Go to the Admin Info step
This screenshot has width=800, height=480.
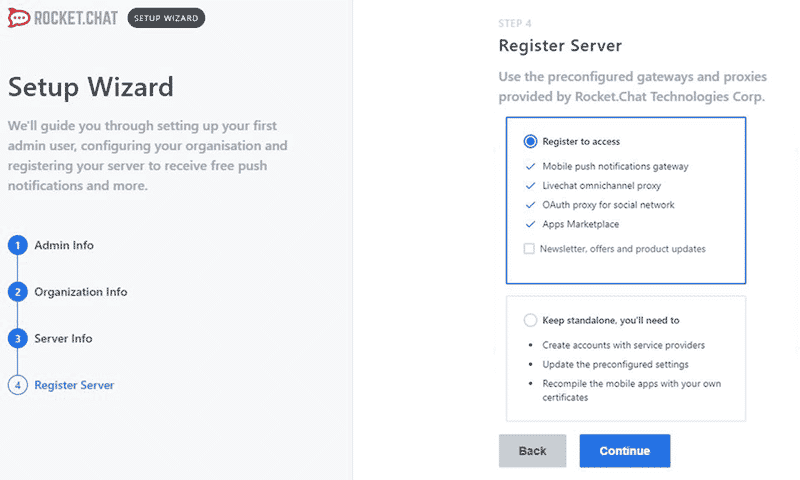(64, 245)
